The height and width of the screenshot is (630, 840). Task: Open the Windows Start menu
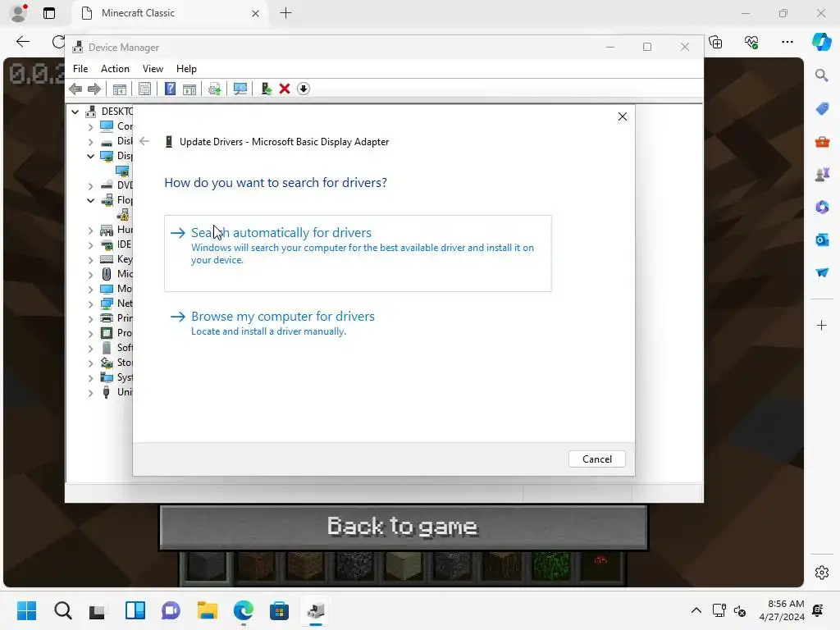pyautogui.click(x=27, y=610)
